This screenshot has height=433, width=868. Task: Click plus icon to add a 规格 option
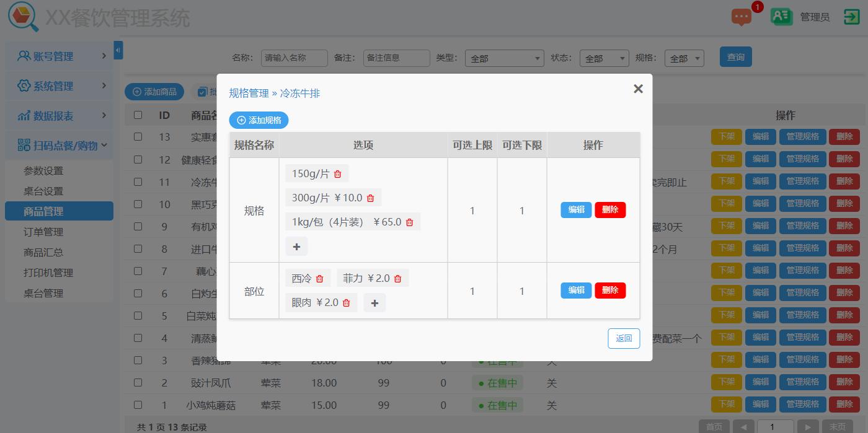296,246
